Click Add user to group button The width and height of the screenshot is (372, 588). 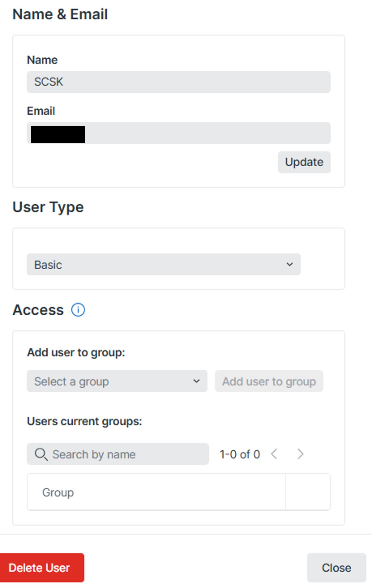(269, 381)
